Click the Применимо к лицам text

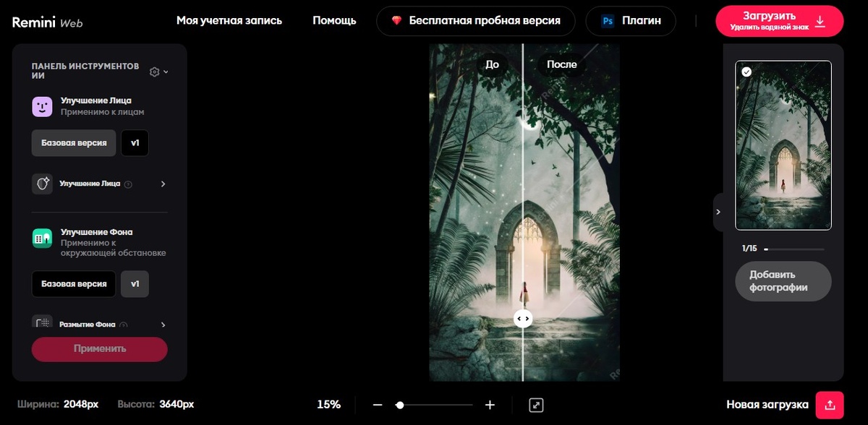point(103,112)
